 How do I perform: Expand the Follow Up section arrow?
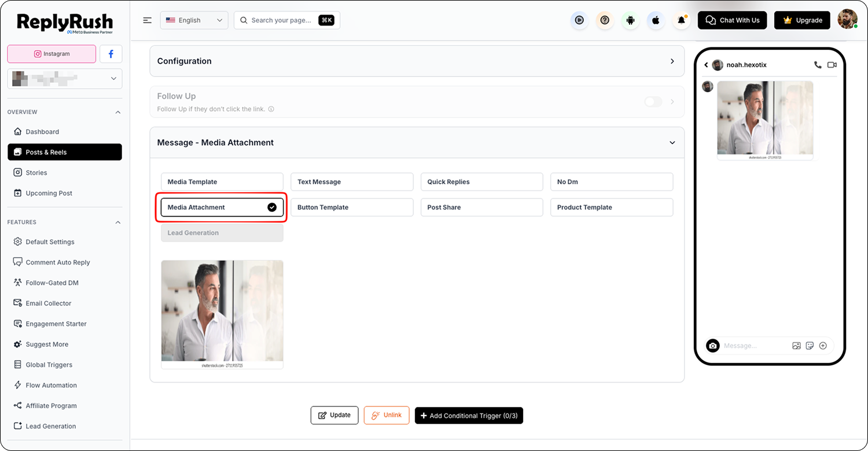coord(672,102)
